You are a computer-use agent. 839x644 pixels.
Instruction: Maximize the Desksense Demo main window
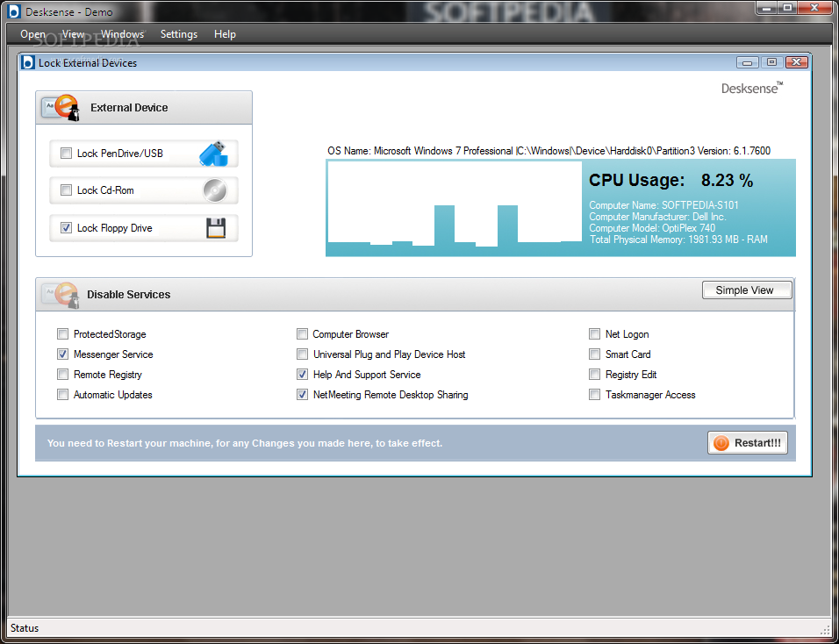[787, 8]
